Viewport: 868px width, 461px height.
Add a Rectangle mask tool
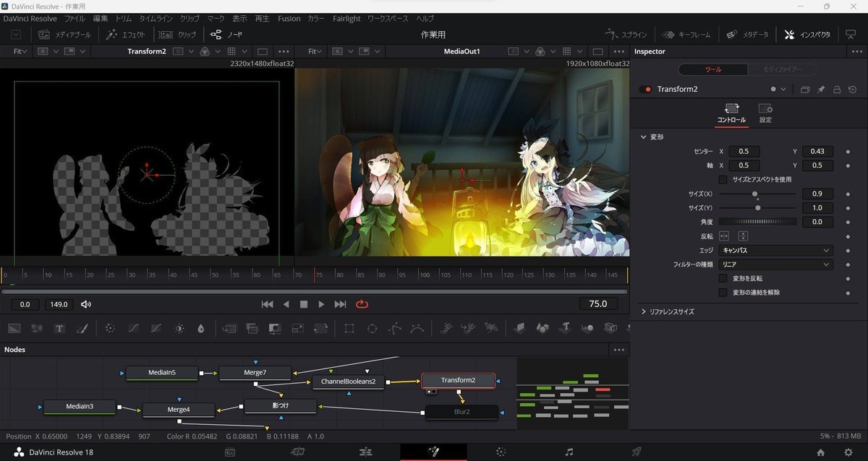tap(349, 328)
